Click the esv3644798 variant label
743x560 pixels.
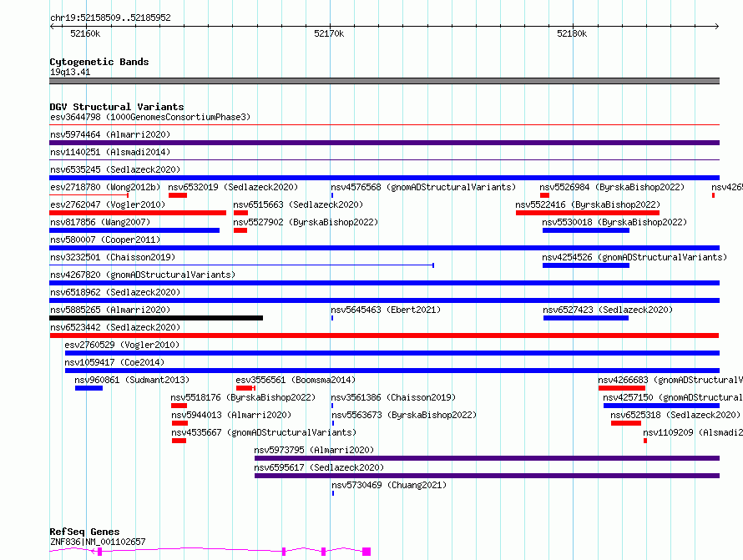150,117
